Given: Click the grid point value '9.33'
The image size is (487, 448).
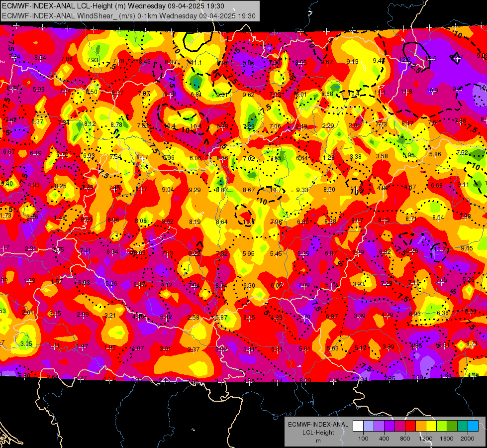Looking at the screenshot, I should coord(302,190).
